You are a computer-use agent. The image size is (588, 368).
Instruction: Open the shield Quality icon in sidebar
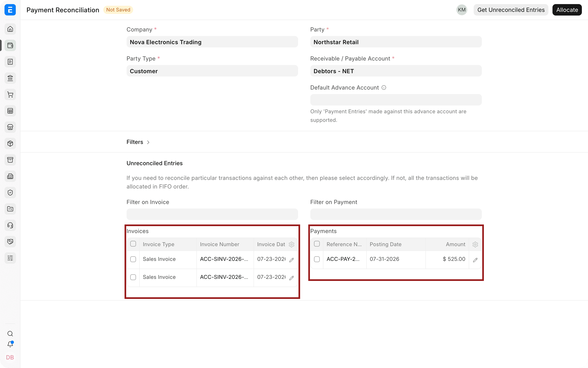pos(10,193)
